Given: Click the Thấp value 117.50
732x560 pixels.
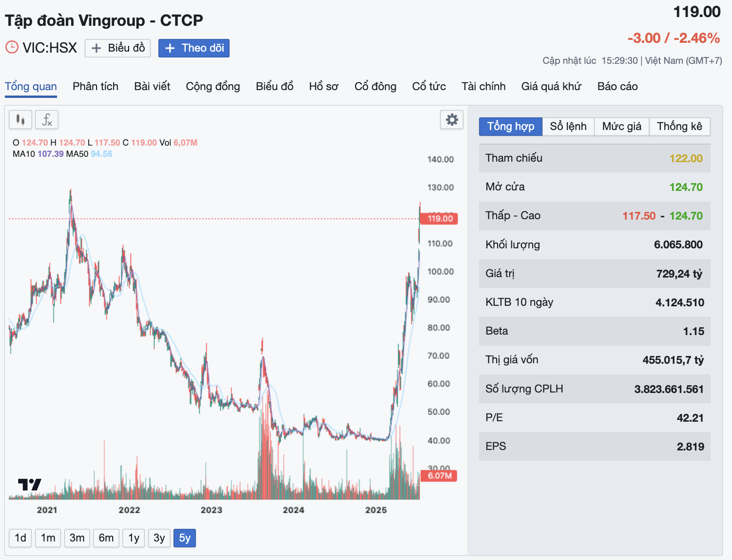Looking at the screenshot, I should 639,216.
